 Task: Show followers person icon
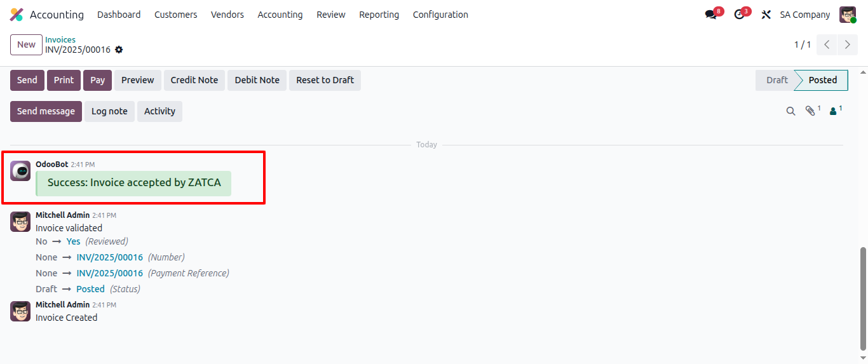tap(833, 111)
